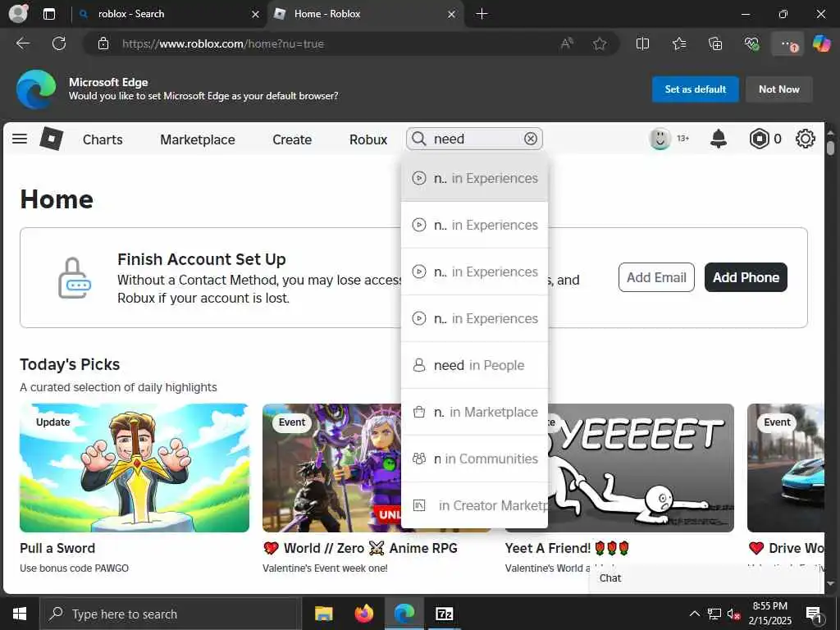Clear the 'need' search text
Screen dimensions: 840x630
point(531,139)
